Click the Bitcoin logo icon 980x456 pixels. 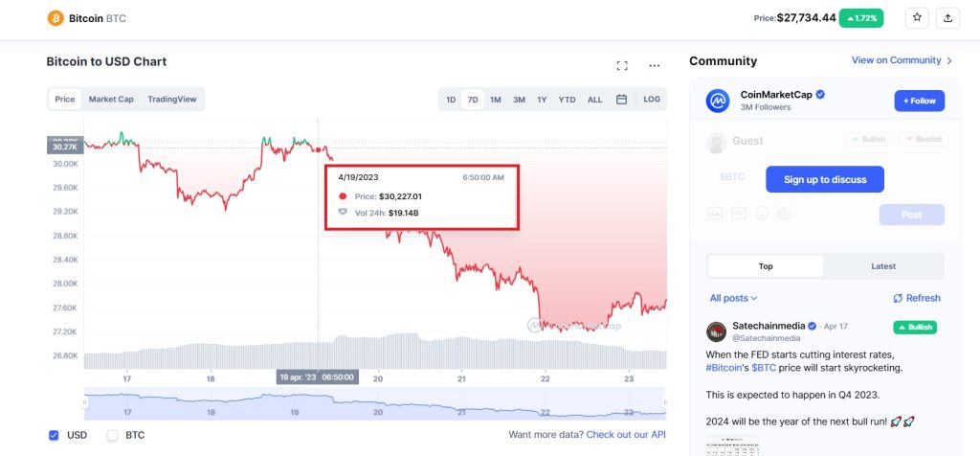[56, 18]
